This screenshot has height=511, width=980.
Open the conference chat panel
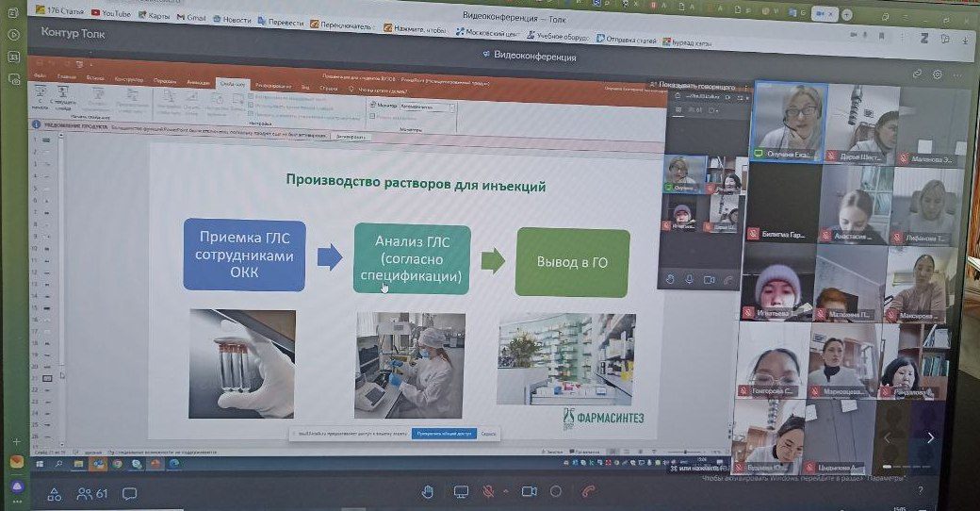[x=130, y=493]
